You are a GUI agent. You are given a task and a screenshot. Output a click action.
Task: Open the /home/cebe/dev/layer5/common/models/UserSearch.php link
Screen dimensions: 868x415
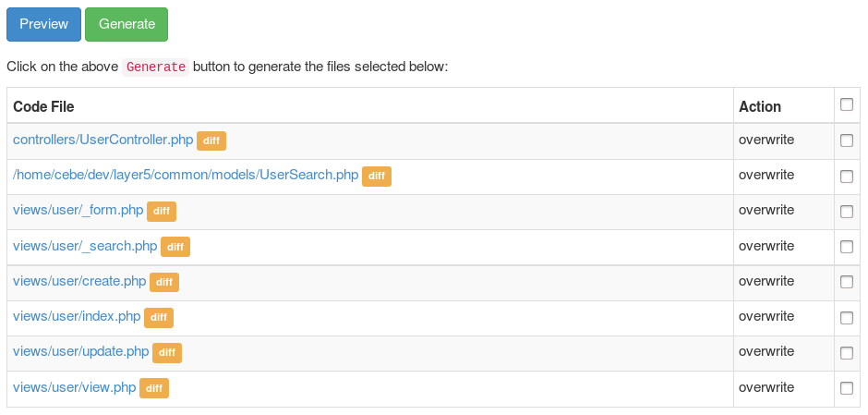tap(186, 175)
